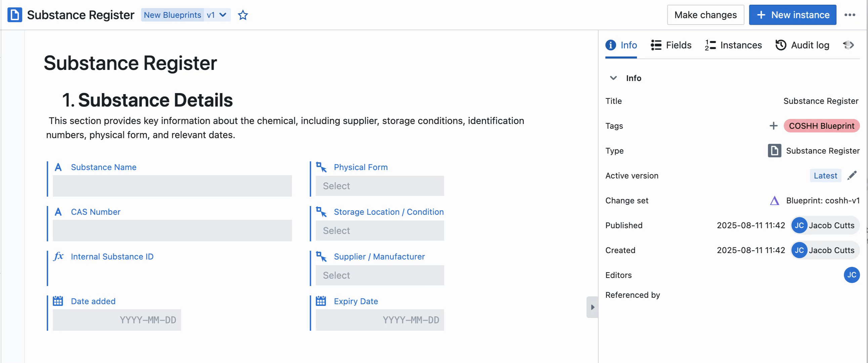Click the Make changes button
The height and width of the screenshot is (363, 868).
click(705, 15)
